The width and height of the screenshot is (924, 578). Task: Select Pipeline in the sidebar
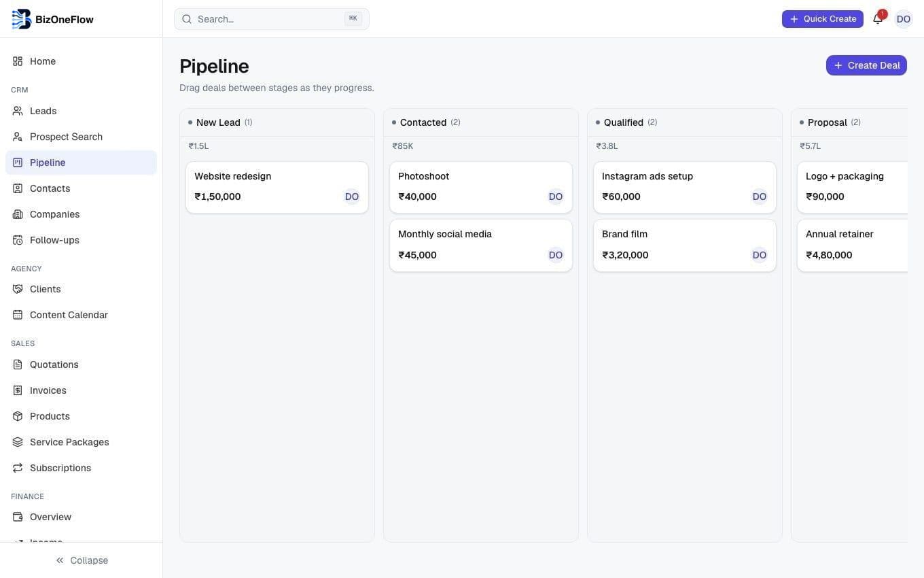pyautogui.click(x=81, y=163)
